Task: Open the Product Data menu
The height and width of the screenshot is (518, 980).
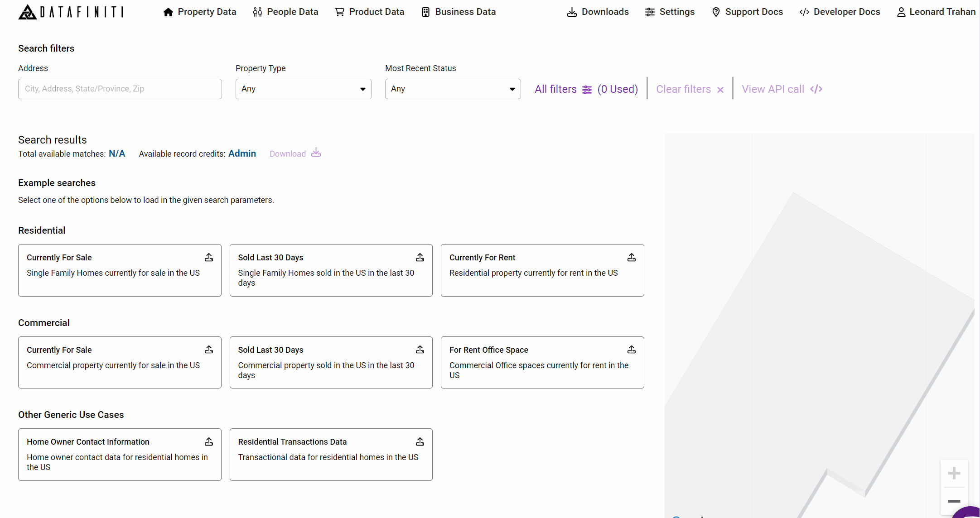Action: click(369, 12)
